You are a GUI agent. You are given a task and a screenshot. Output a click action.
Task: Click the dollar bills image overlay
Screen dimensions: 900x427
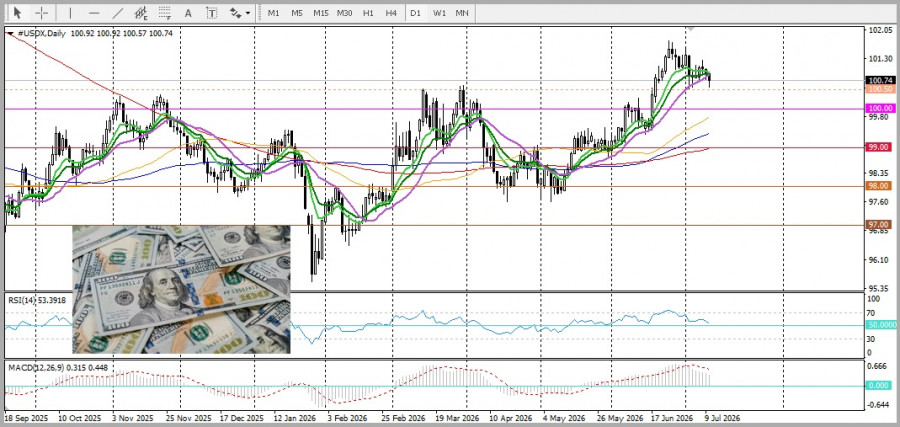[181, 289]
